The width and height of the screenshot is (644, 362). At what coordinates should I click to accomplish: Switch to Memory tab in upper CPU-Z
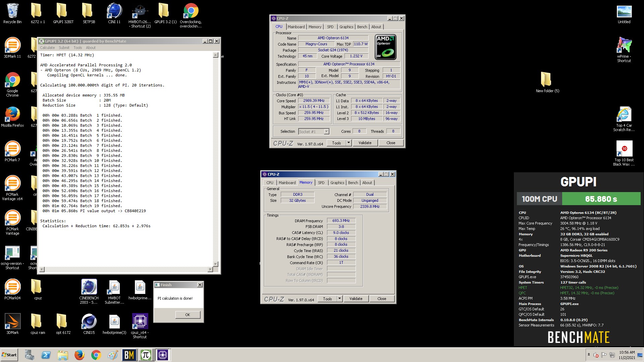pos(315,27)
